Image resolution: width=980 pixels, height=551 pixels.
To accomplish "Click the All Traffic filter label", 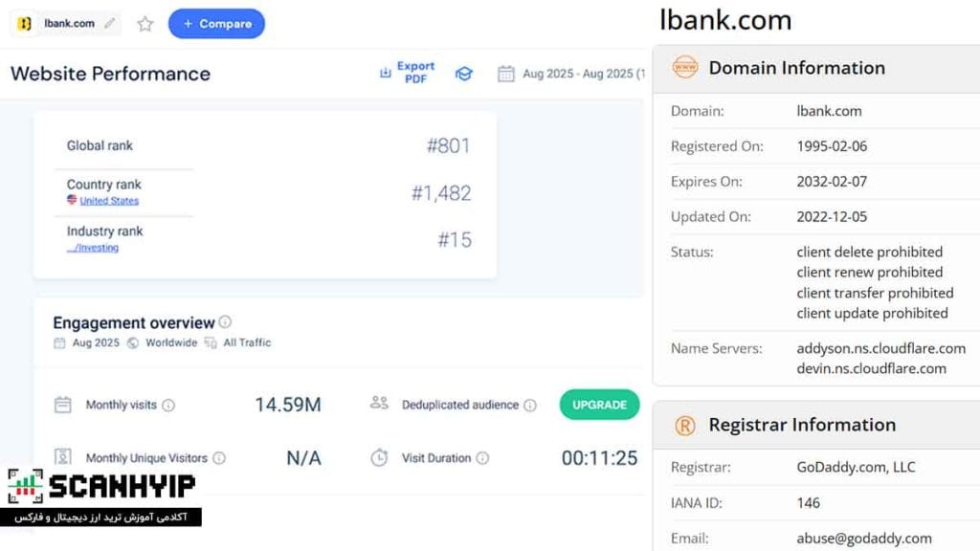I will pos(247,343).
